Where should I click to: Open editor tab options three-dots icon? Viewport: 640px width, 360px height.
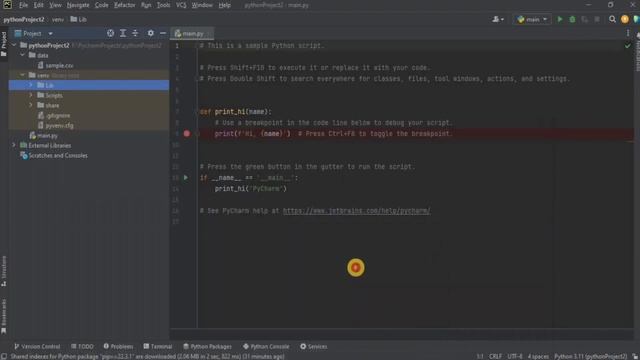(x=628, y=33)
